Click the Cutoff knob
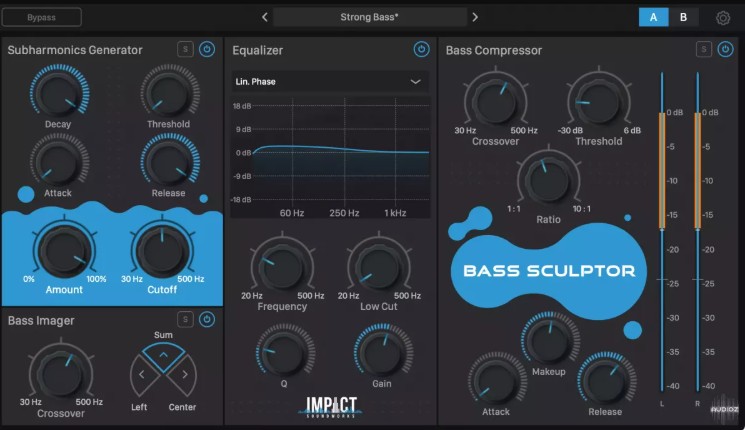745x430 pixels. (162, 251)
